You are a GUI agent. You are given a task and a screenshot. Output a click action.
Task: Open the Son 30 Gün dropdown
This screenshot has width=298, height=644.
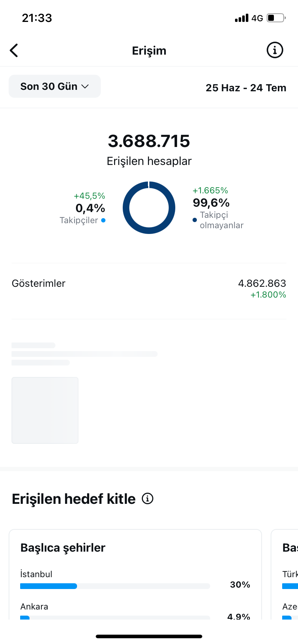[55, 86]
